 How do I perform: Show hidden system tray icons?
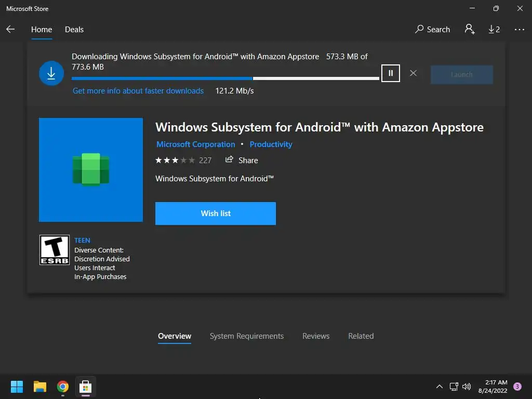[x=439, y=387]
